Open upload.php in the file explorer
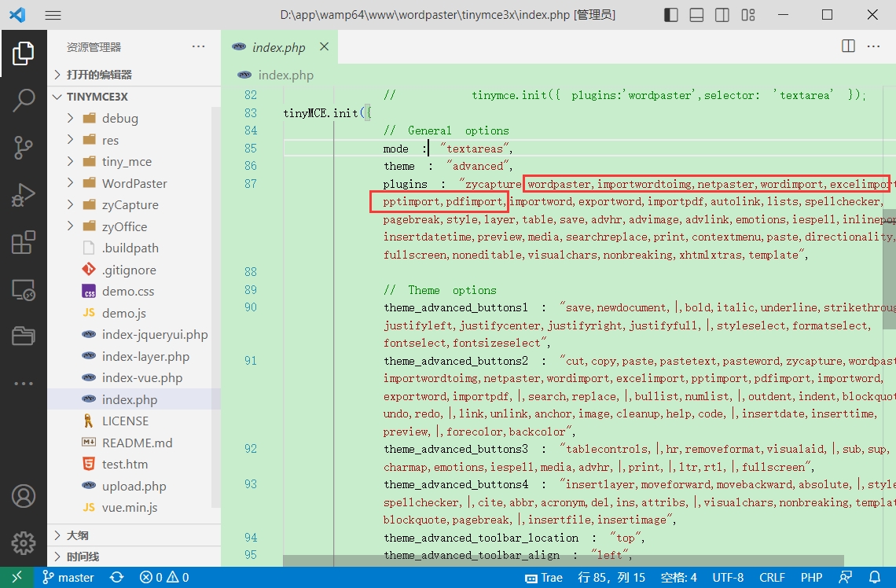The image size is (896, 588). point(134,486)
